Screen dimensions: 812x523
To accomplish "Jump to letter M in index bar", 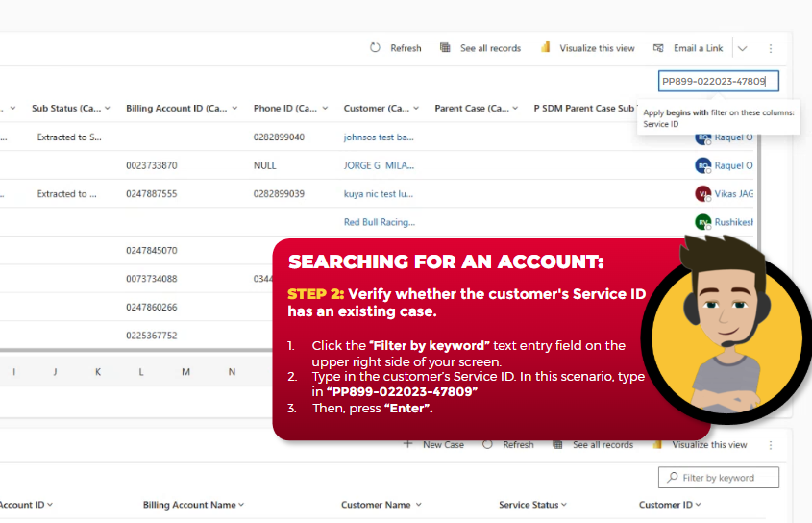I will pos(185,372).
